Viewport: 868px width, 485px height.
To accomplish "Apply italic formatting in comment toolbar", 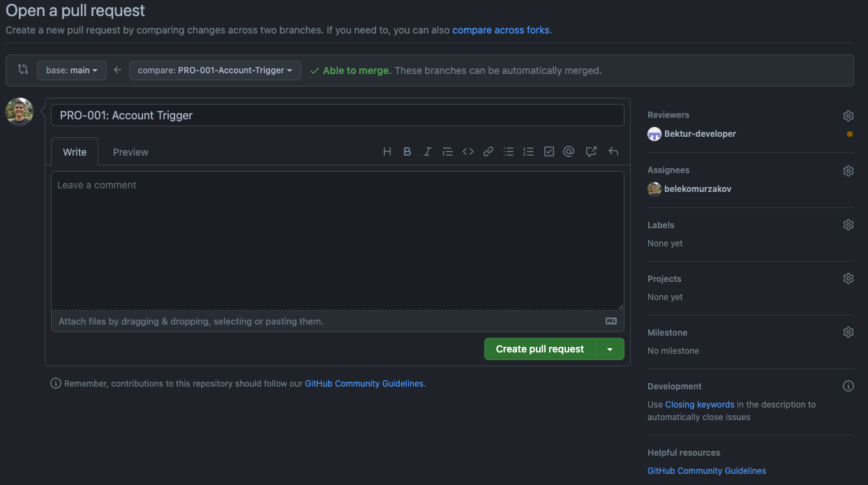I will point(428,151).
